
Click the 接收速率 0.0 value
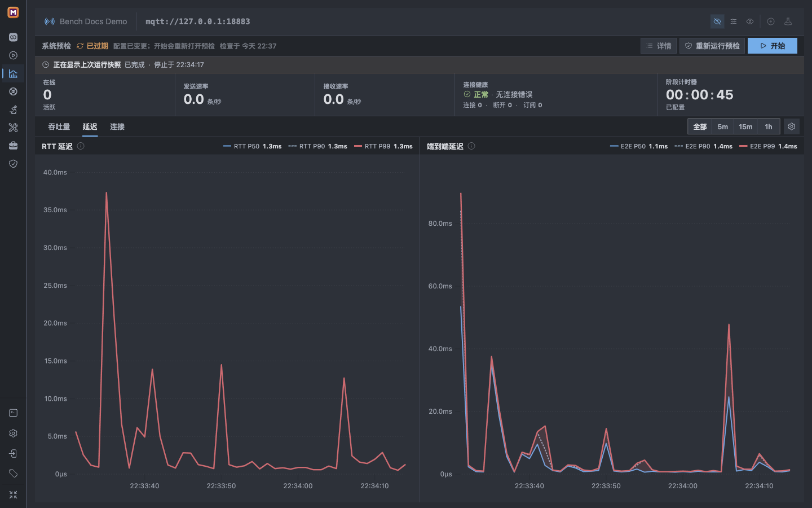point(333,99)
